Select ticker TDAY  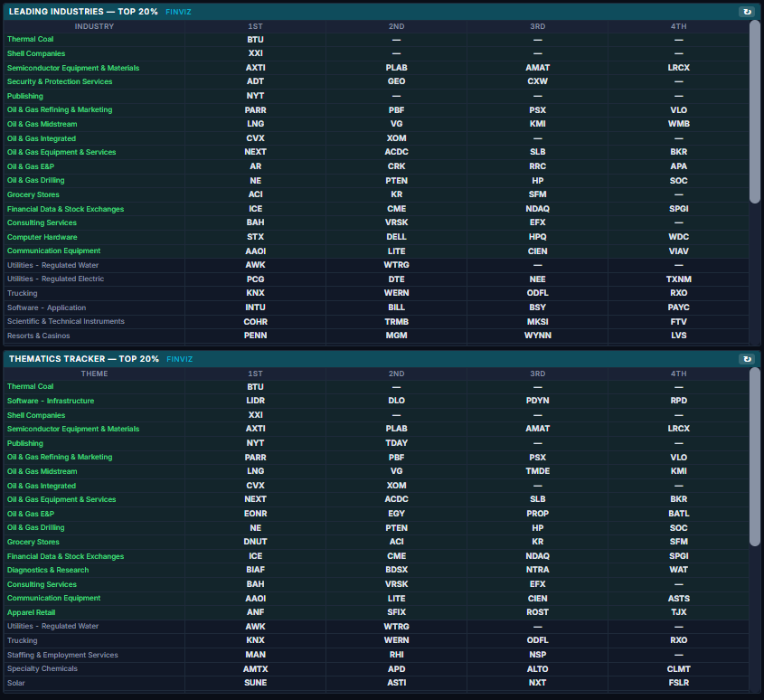[x=397, y=443]
